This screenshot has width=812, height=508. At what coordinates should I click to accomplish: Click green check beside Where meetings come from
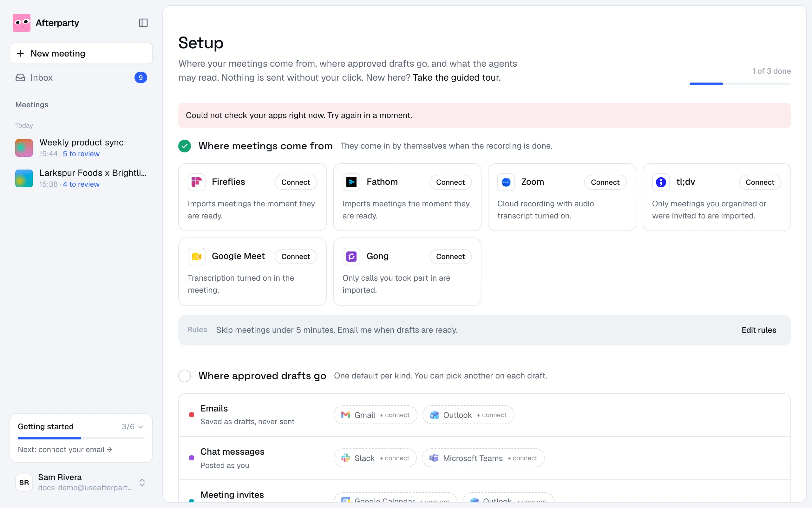coord(185,146)
